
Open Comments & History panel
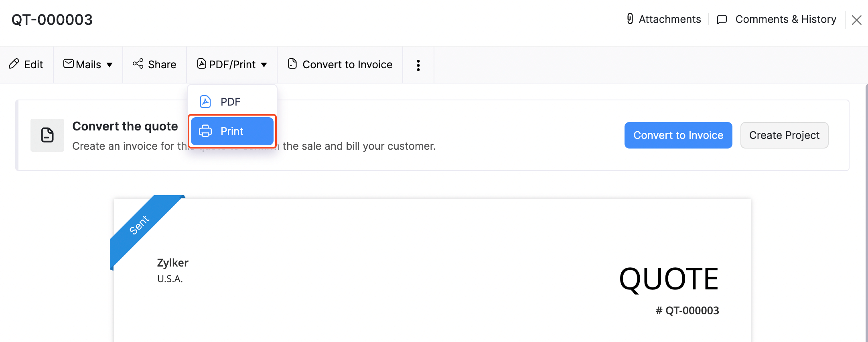point(785,19)
